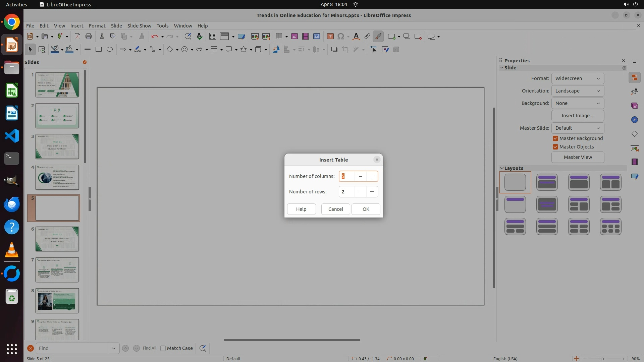Click OK in the Insert Table dialog
This screenshot has height=362, width=644.
click(x=366, y=209)
